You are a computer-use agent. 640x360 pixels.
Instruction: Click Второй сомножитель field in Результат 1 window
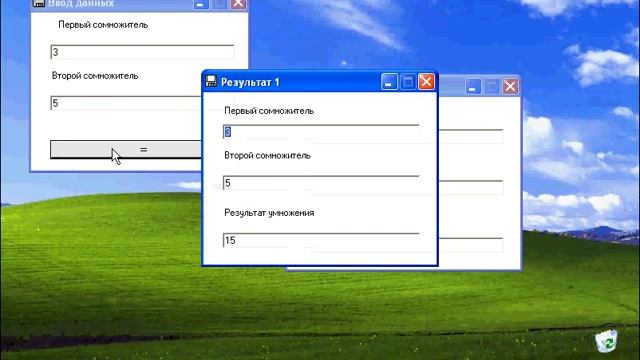(x=321, y=183)
